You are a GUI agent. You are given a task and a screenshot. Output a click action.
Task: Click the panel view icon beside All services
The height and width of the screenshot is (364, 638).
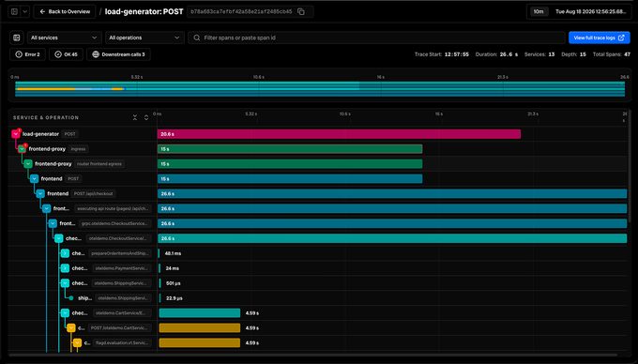(x=17, y=38)
